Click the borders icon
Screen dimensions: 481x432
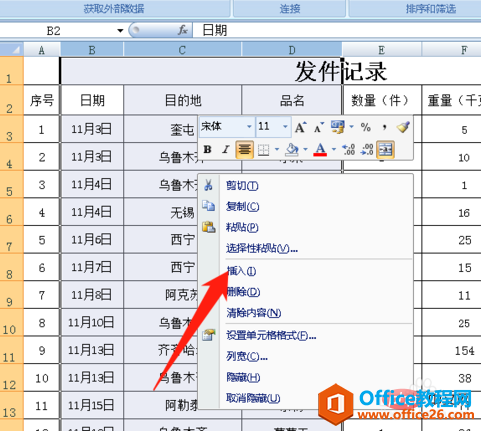(x=263, y=150)
